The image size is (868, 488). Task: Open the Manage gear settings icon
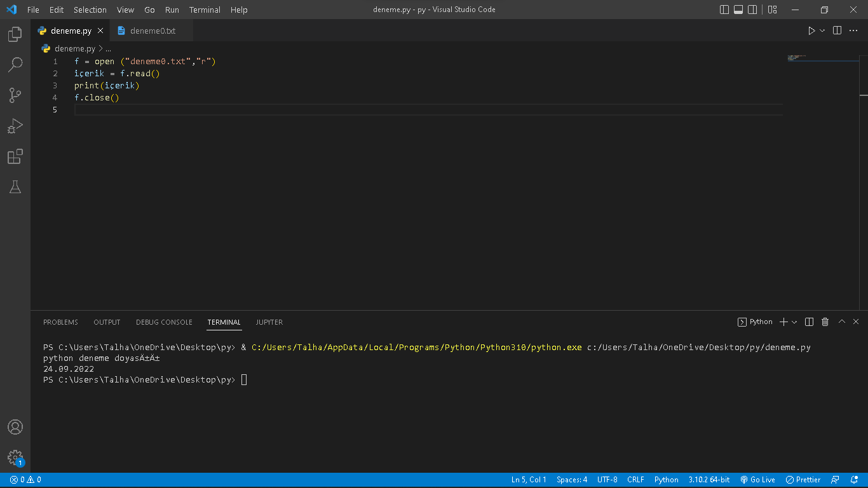click(x=15, y=457)
